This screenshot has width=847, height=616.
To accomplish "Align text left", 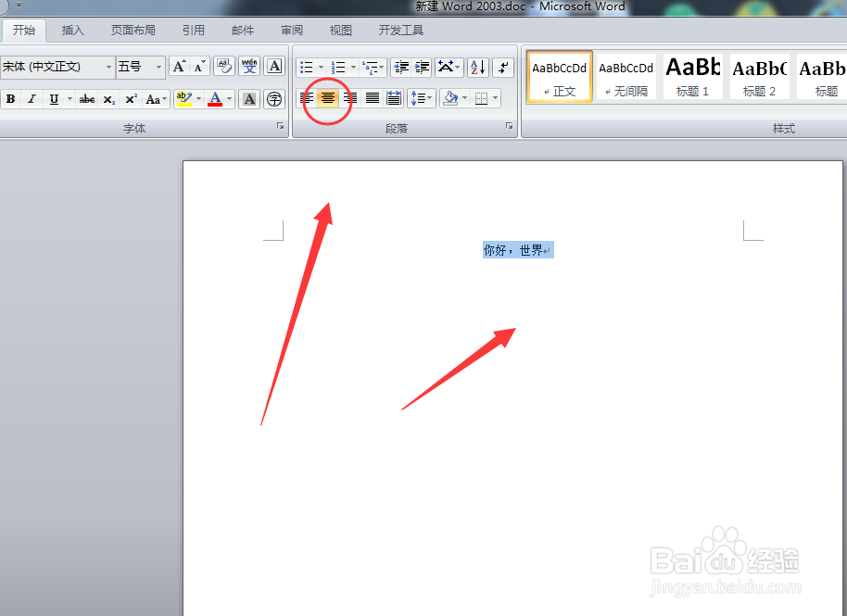I will tap(307, 98).
